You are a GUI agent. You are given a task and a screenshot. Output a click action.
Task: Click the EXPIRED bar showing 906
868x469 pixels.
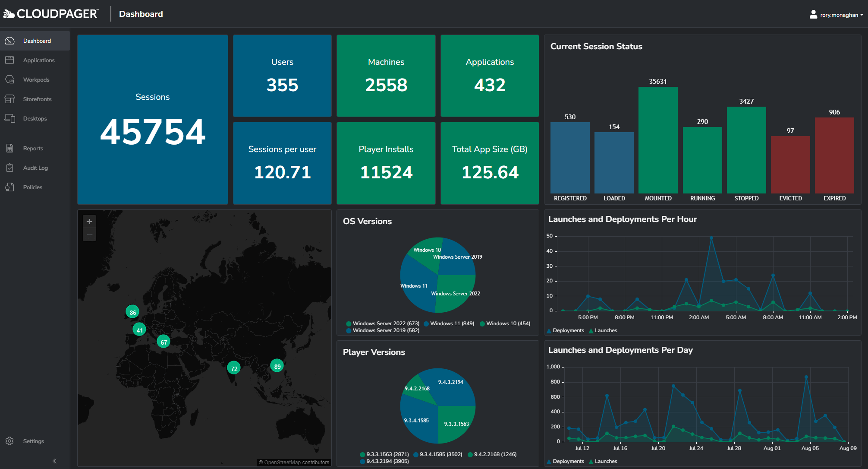click(834, 155)
